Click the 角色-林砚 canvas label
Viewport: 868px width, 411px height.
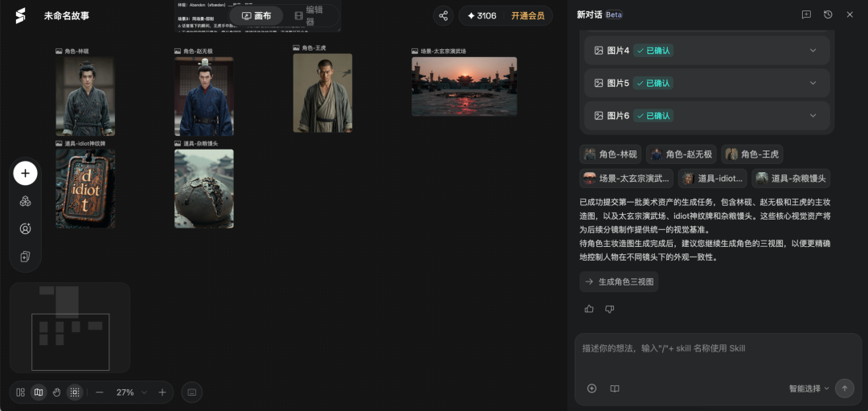tap(72, 51)
